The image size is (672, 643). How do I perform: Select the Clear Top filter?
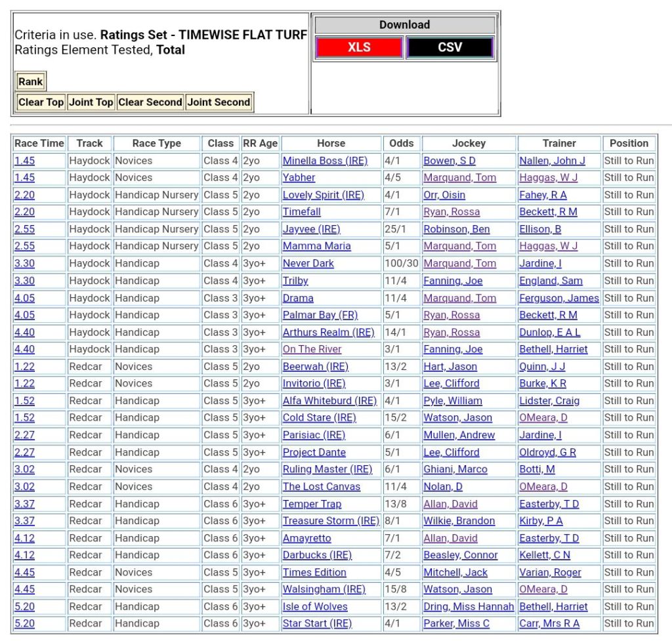(x=41, y=102)
